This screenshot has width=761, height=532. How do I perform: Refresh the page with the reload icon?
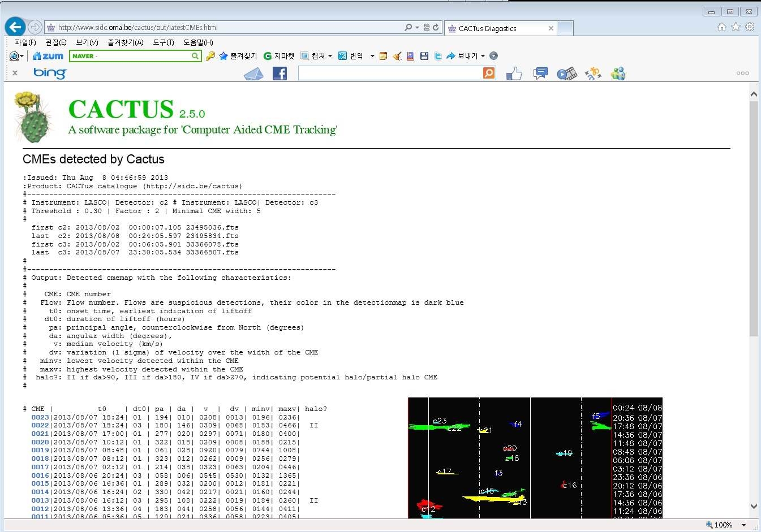436,27
